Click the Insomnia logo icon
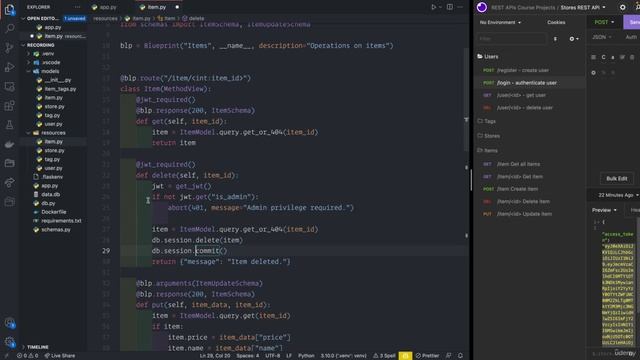The width and height of the screenshot is (640, 360). [x=482, y=7]
